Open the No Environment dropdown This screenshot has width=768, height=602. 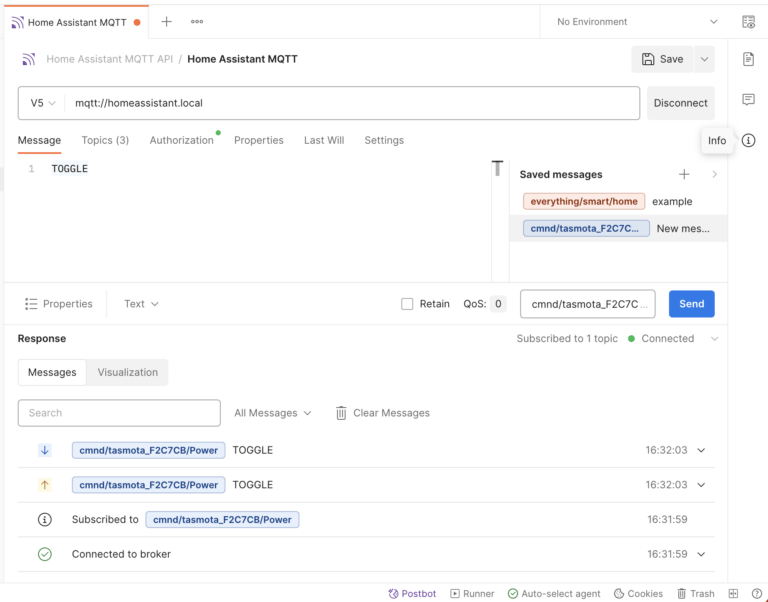tap(637, 22)
